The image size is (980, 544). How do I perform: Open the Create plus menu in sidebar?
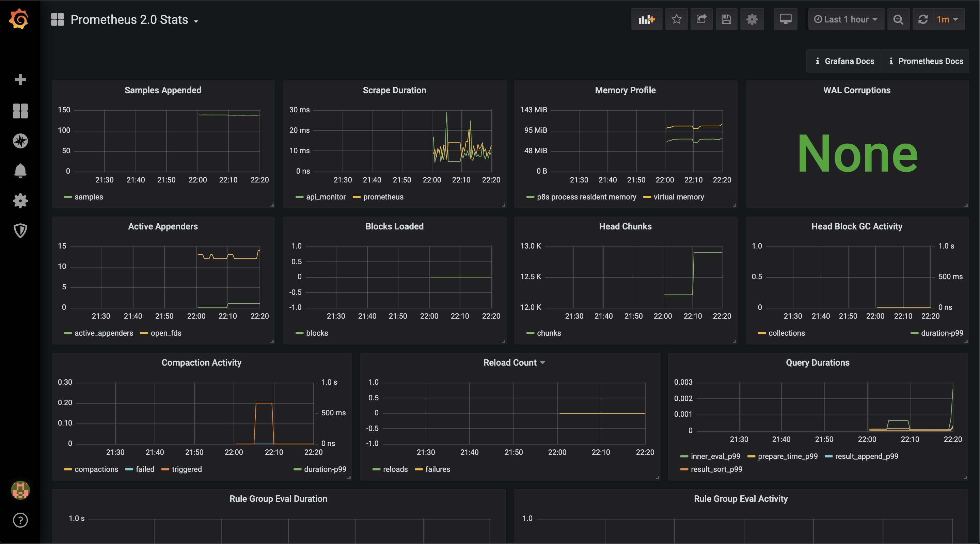[20, 80]
